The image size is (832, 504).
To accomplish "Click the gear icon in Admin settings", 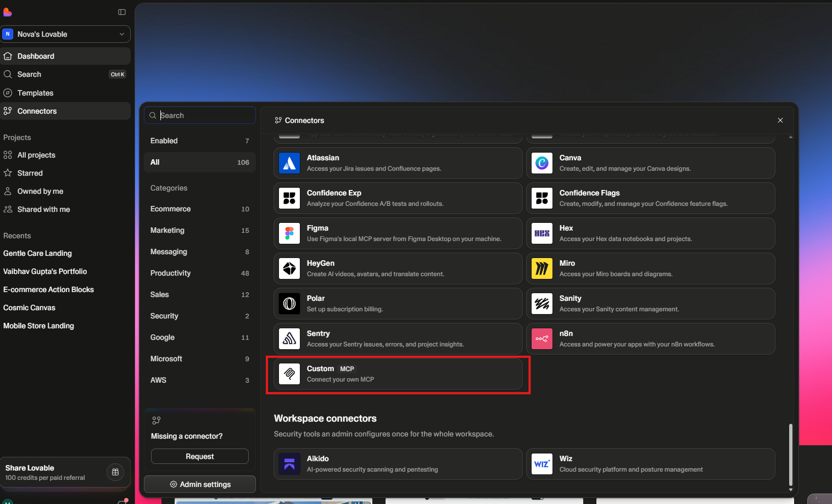I will click(174, 484).
